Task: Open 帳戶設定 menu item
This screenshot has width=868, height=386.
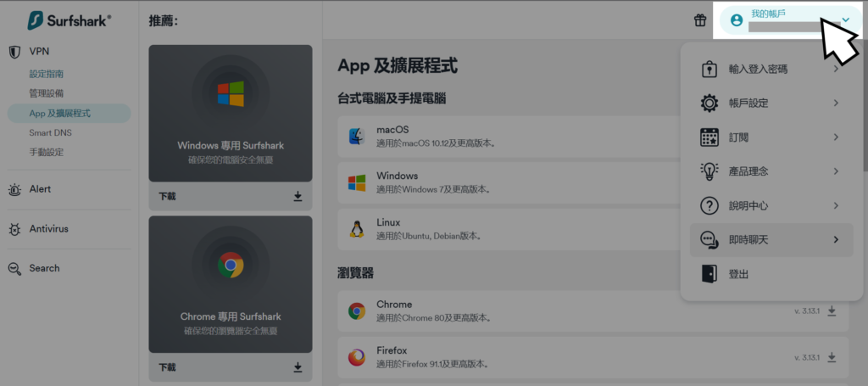Action: point(771,103)
